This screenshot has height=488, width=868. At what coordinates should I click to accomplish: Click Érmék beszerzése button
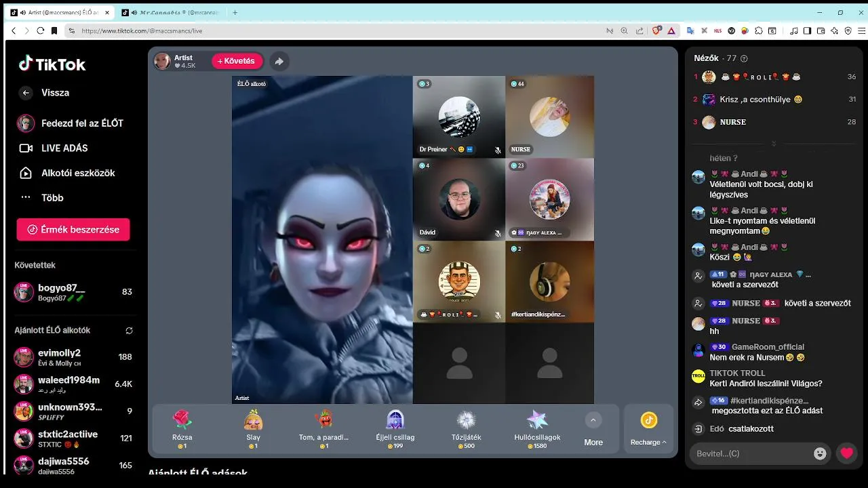point(73,230)
